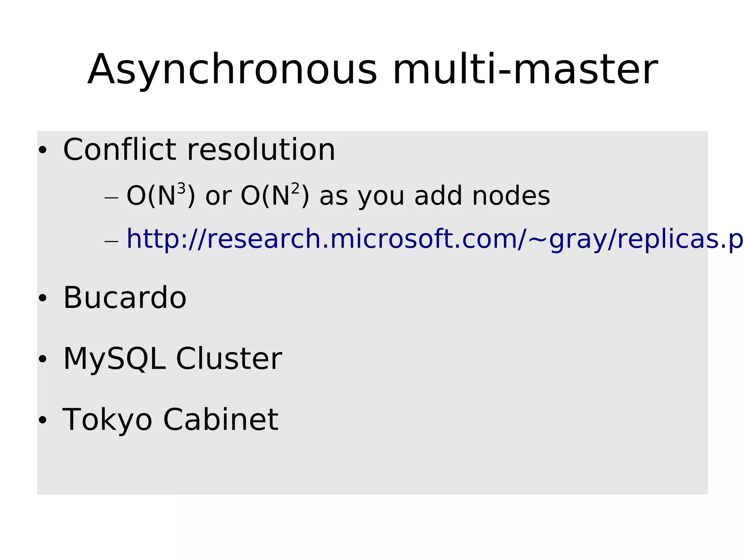Click the bullet dot before Conflict resolution
Viewport: 745px width, 560px height.
coord(43,150)
